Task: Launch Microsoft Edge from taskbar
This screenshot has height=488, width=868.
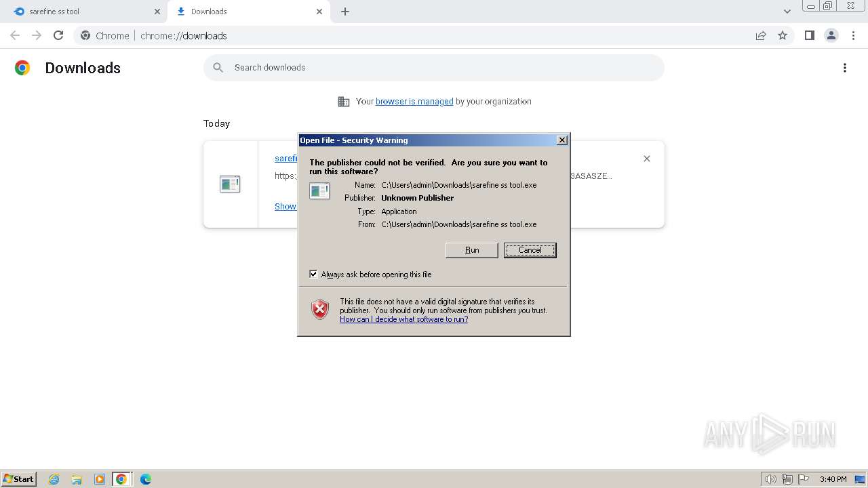Action: [x=145, y=479]
